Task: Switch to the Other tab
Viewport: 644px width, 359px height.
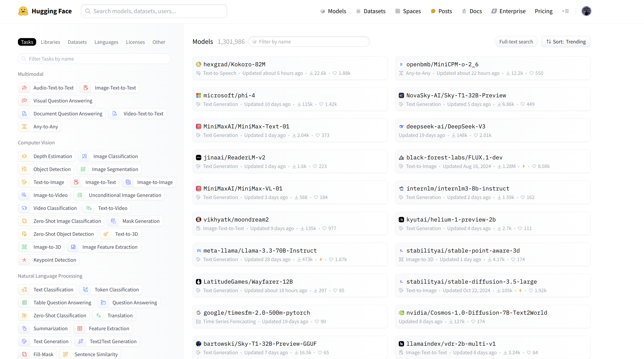Action: 159,42
